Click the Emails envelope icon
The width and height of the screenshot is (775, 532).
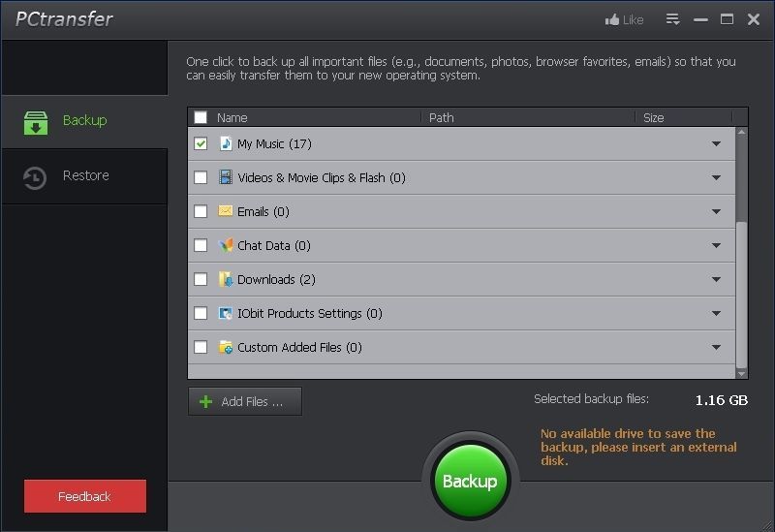pos(226,211)
